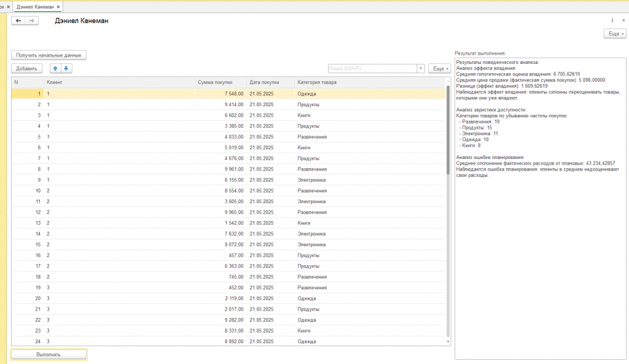Click inside the Результат выполнения text area
The image size is (629, 364).
[x=540, y=209]
